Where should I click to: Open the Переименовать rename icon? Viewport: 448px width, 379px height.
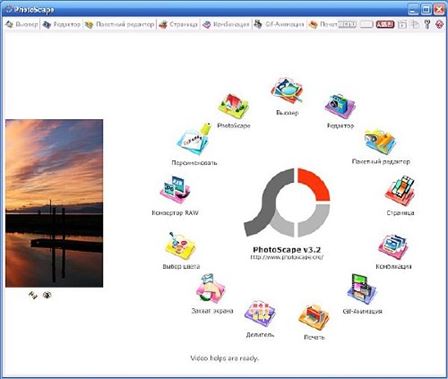[x=194, y=139]
